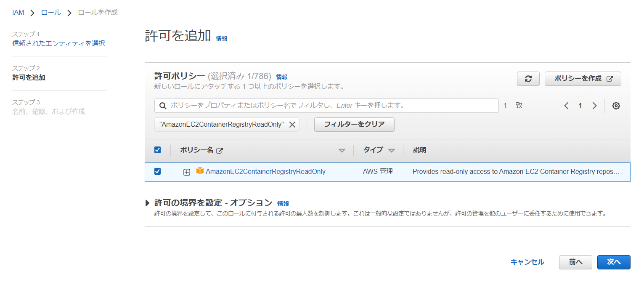Click the refresh policies icon button
Screen dimensions: 644x285
(528, 79)
